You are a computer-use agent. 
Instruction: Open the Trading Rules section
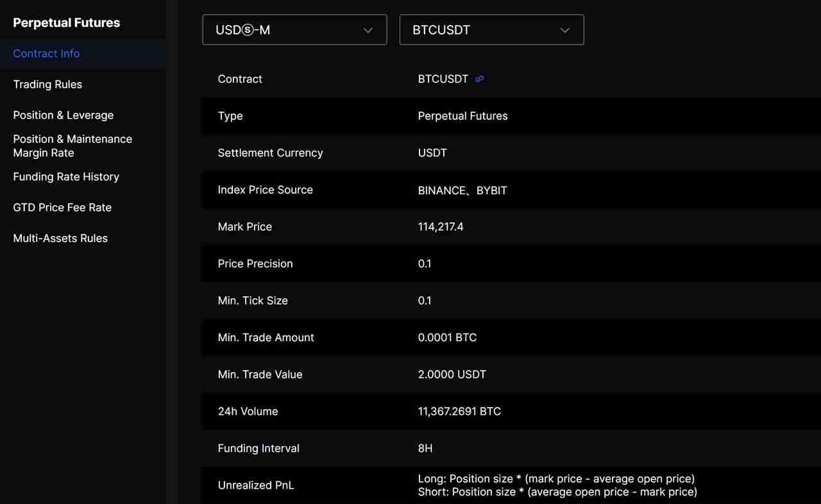pos(47,85)
